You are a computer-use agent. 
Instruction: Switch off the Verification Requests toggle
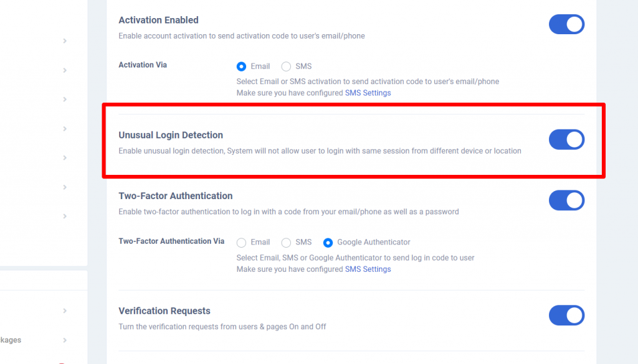pyautogui.click(x=566, y=315)
